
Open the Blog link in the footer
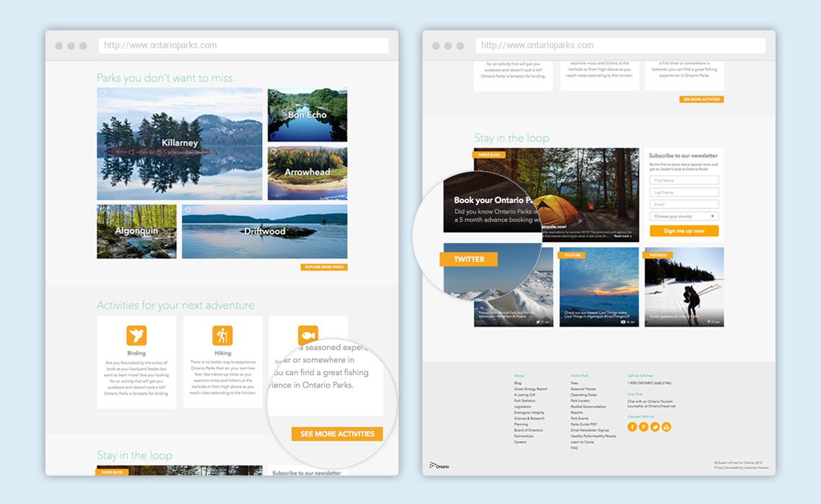518,383
